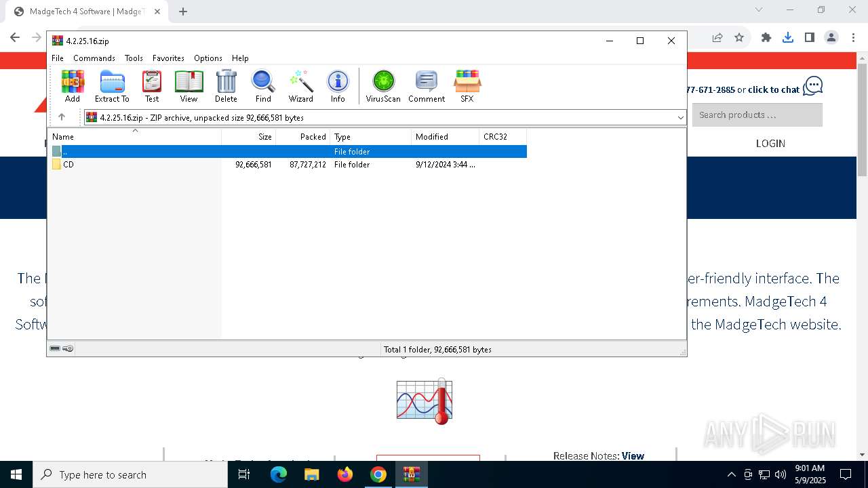Image resolution: width=868 pixels, height=488 pixels.
Task: Click taskbar search box
Action: coord(130,474)
